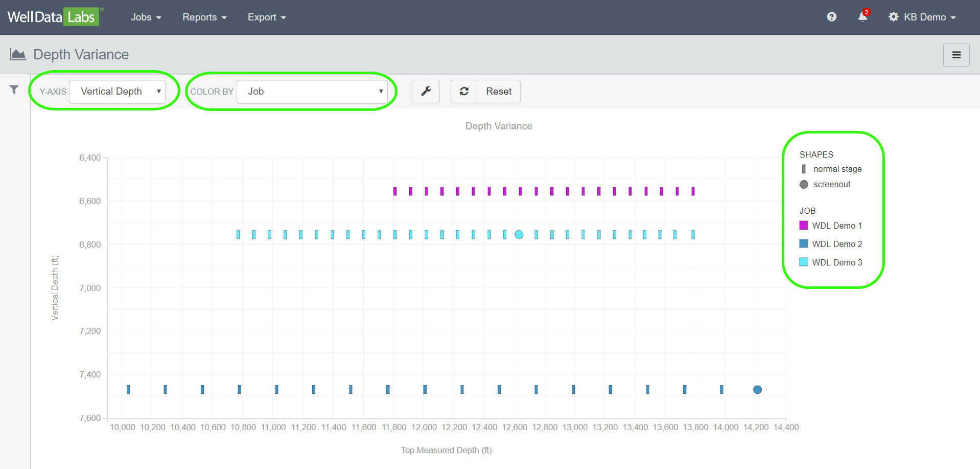The image size is (980, 469).
Task: Click the magenta WDL Demo 1 swatch
Action: pos(804,226)
